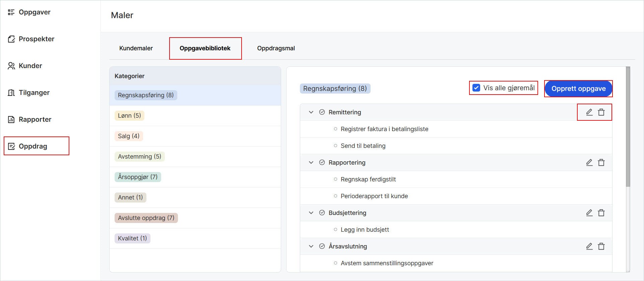The height and width of the screenshot is (281, 644).
Task: Collapse the Rapportering chevron
Action: click(x=311, y=163)
